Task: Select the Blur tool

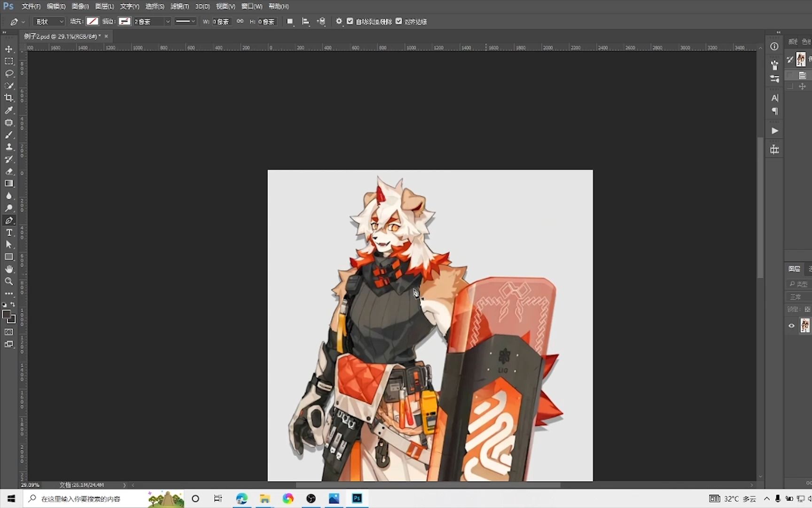Action: 9,196
